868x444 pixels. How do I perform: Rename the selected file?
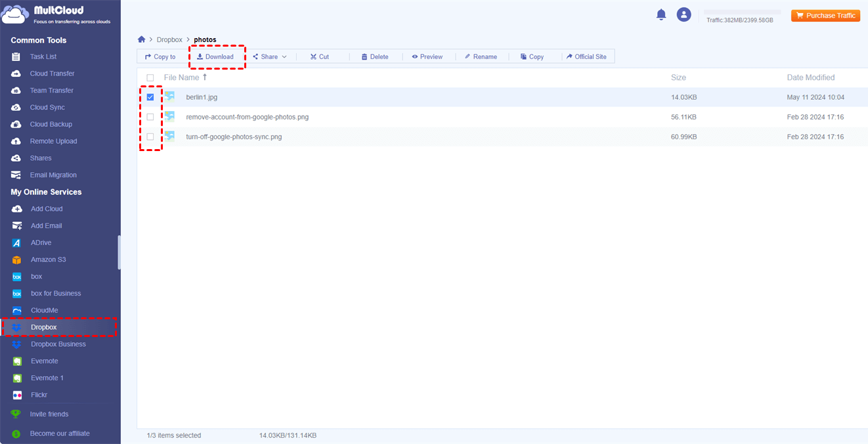tap(481, 56)
